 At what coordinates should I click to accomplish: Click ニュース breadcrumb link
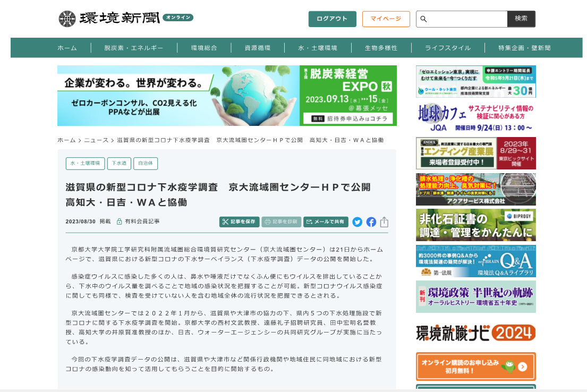(x=96, y=140)
